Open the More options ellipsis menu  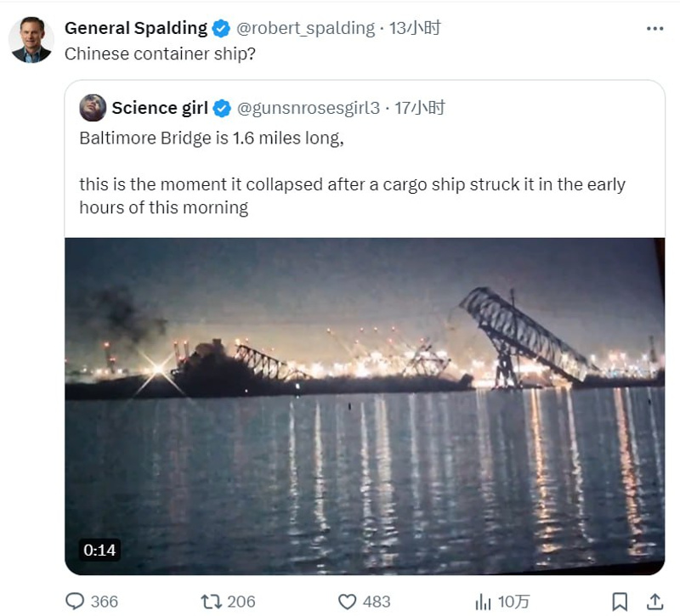coord(654,28)
